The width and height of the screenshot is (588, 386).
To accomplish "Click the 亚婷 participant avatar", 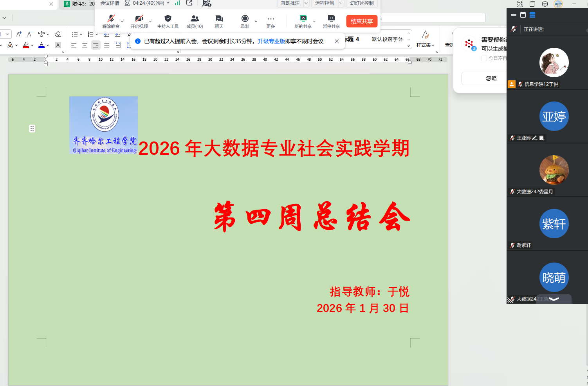I will click(x=554, y=116).
